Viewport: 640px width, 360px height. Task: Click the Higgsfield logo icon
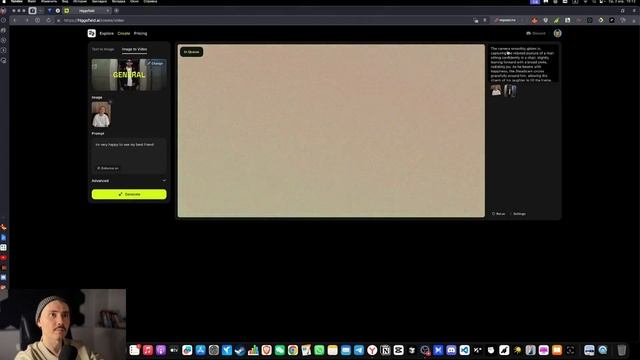(x=91, y=33)
